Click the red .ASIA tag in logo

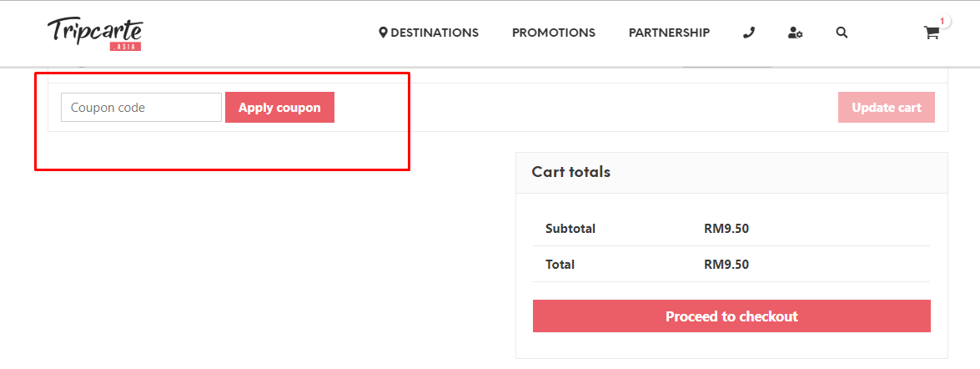pos(126,47)
